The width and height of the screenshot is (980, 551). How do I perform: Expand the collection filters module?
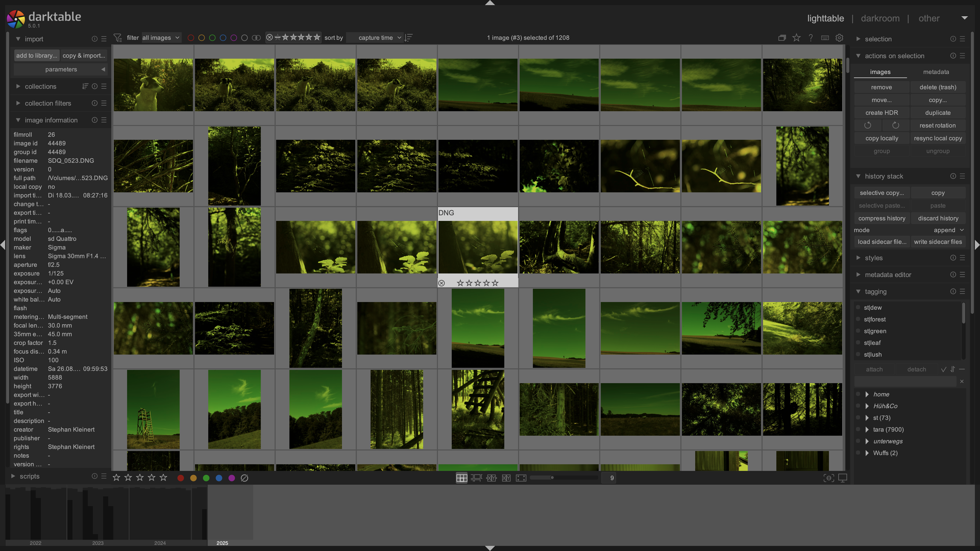(18, 103)
